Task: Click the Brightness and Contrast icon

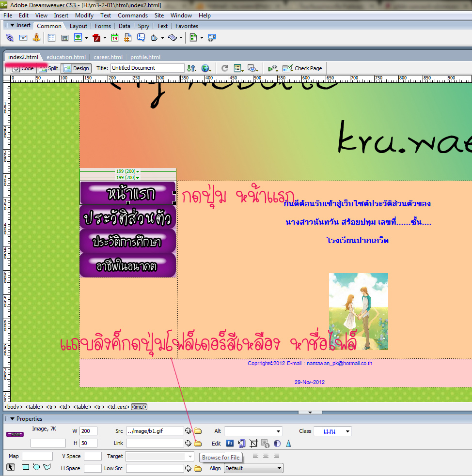Action: [277, 444]
